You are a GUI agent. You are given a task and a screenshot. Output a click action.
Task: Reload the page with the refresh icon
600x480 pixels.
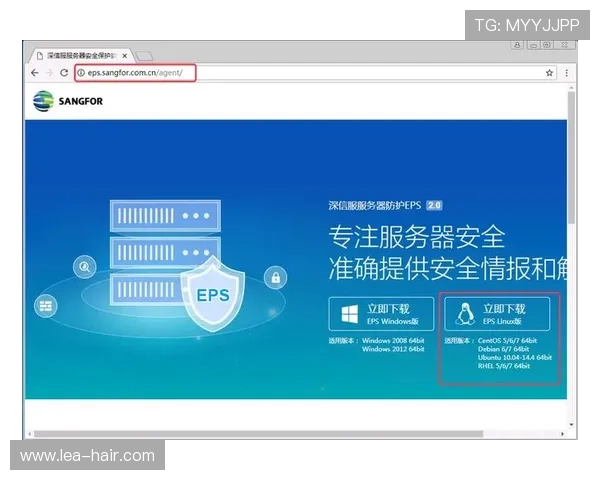[64, 73]
